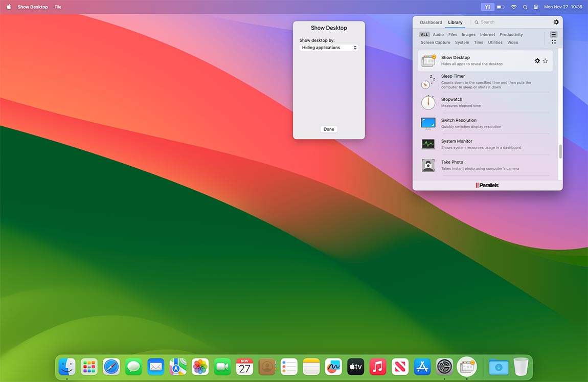Open the Show desktop by dropdown
Viewport: 588px width, 382px height.
pos(328,47)
